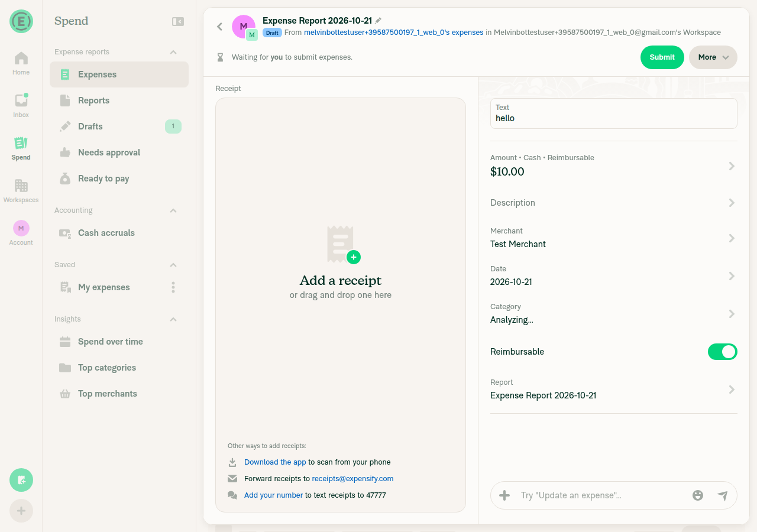Open the Inbox section
The width and height of the screenshot is (757, 532).
(21, 106)
